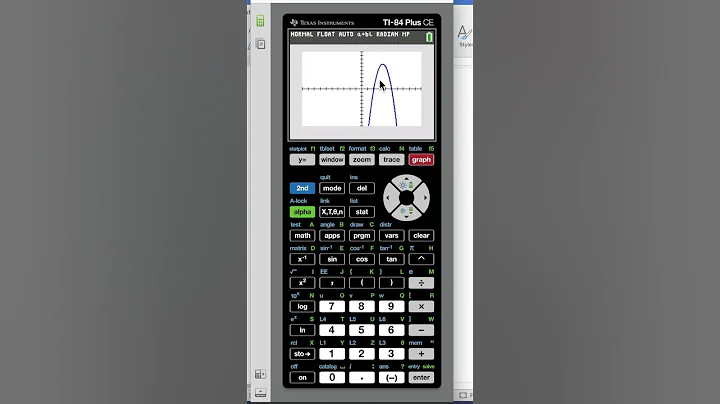Screen dimensions: 720x404
Task: Click the x² square key
Action: pos(302,283)
